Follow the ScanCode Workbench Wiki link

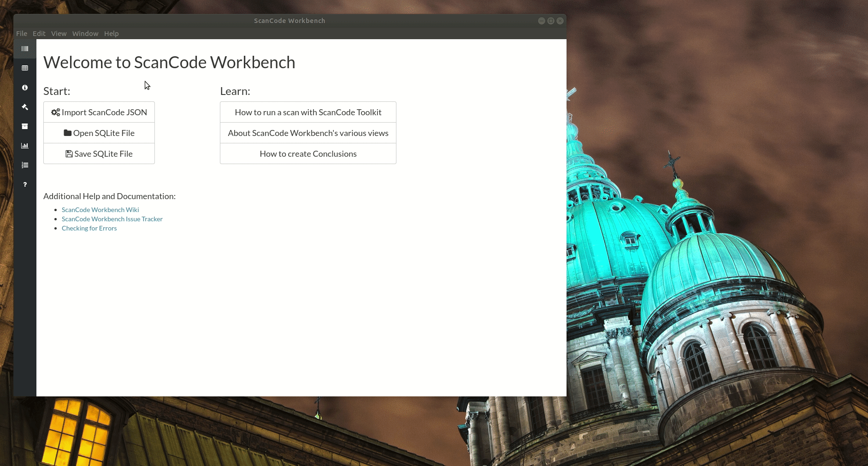[100, 210]
